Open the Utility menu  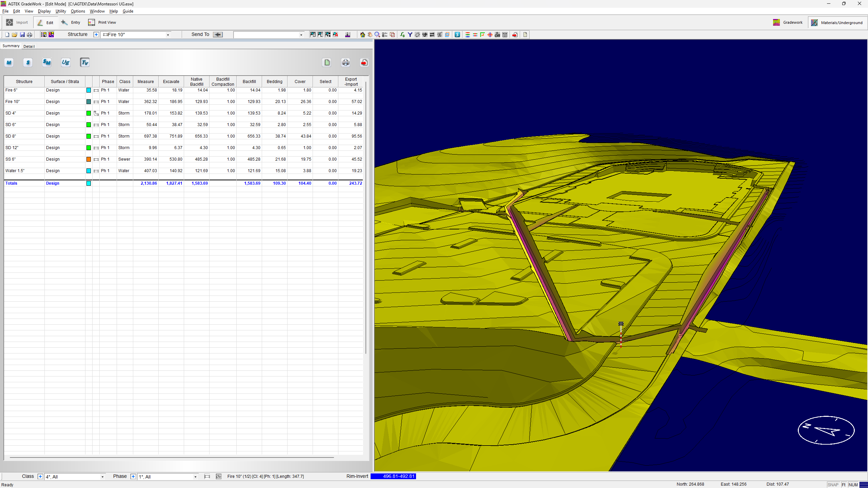coord(61,11)
